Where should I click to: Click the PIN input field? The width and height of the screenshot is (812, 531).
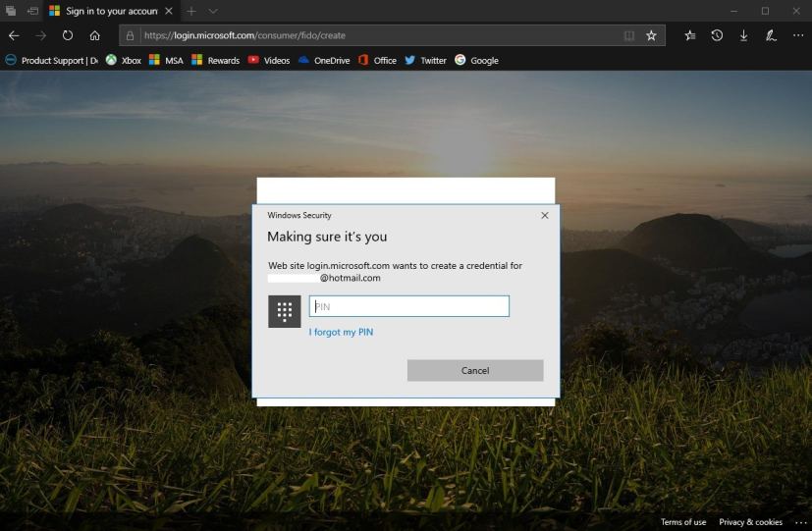click(x=409, y=306)
